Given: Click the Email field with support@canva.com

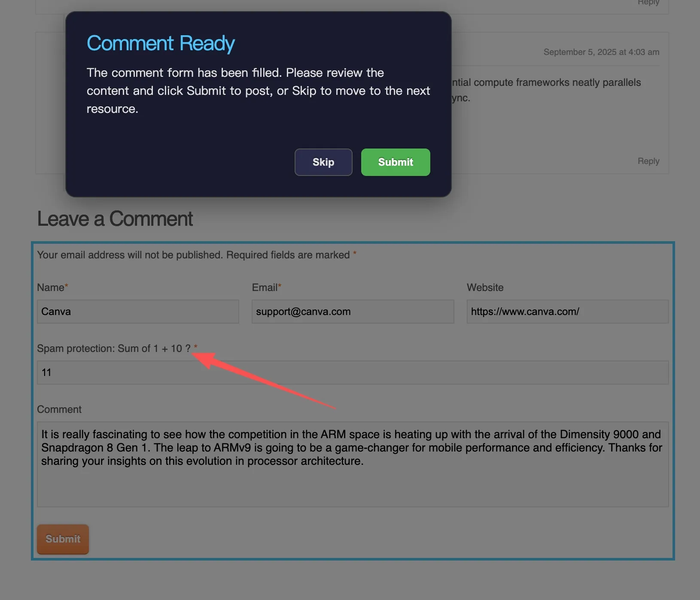Looking at the screenshot, I should pos(353,312).
